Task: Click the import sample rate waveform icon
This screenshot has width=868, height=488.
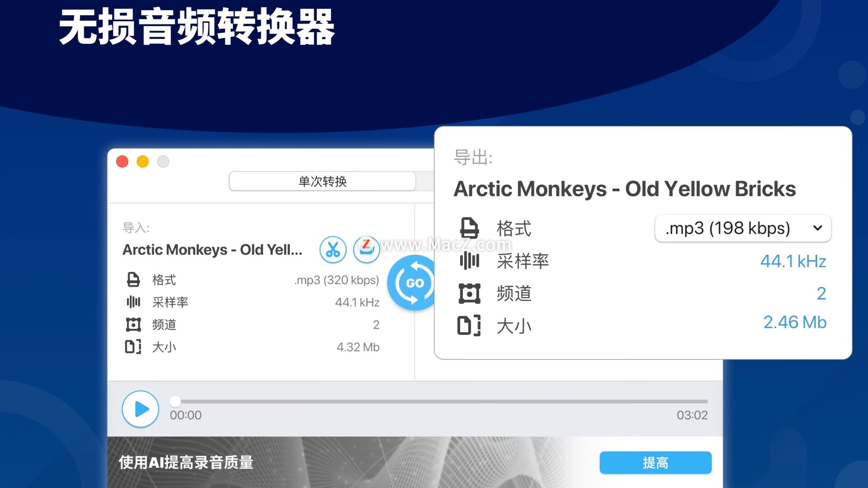Action: (133, 302)
